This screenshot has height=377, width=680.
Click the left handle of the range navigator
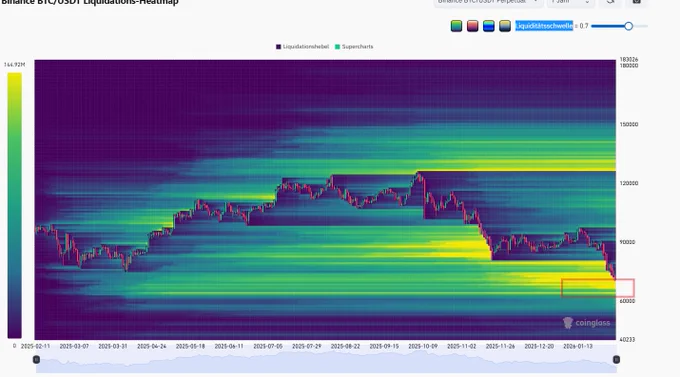click(36, 359)
